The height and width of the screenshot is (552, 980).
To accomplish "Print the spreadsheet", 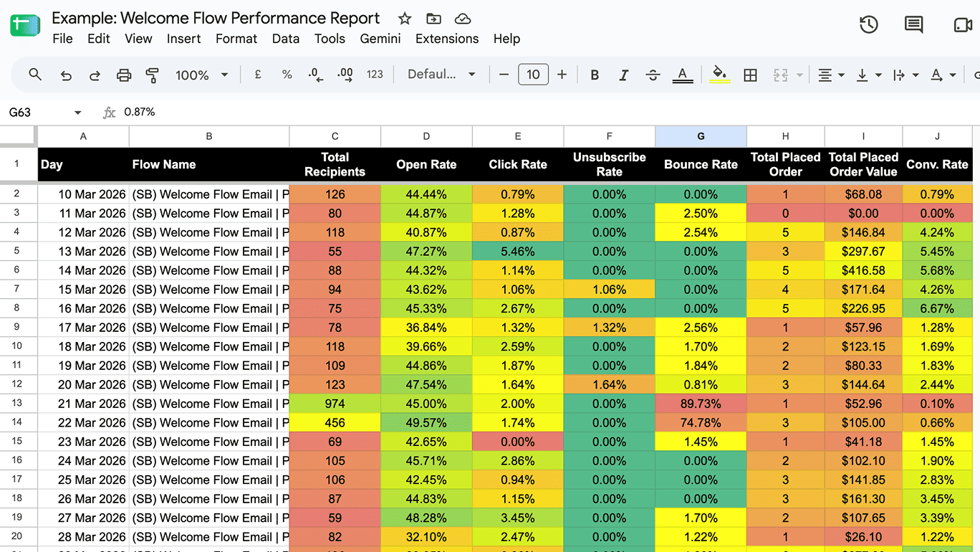I will (124, 75).
